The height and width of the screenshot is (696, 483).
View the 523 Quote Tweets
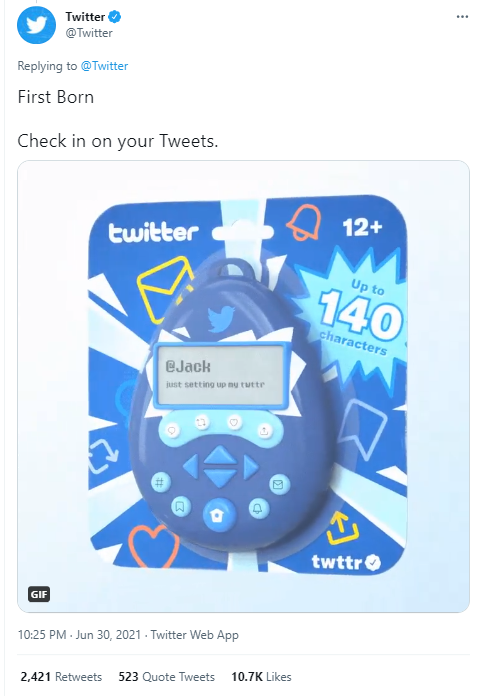pos(166,676)
